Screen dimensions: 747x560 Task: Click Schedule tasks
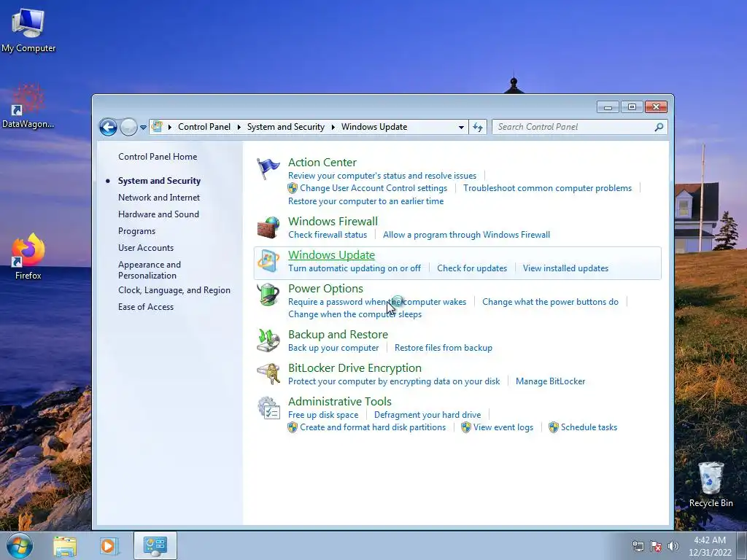click(589, 427)
